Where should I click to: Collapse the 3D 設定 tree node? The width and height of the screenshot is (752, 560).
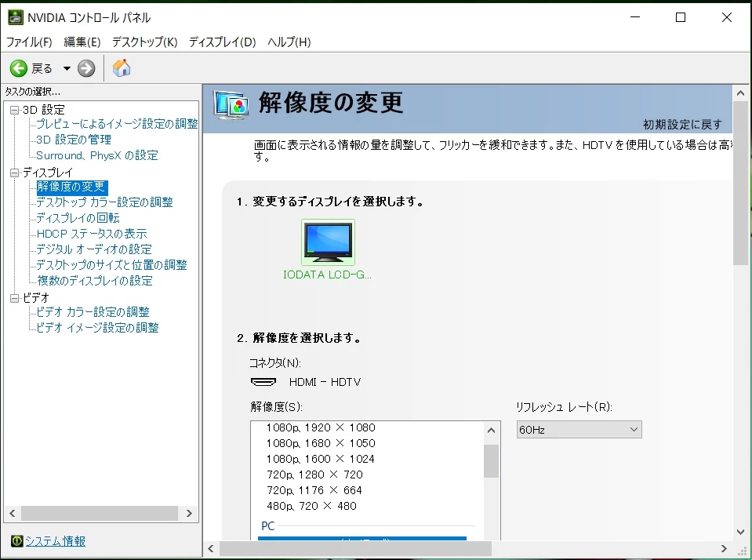tap(14, 110)
